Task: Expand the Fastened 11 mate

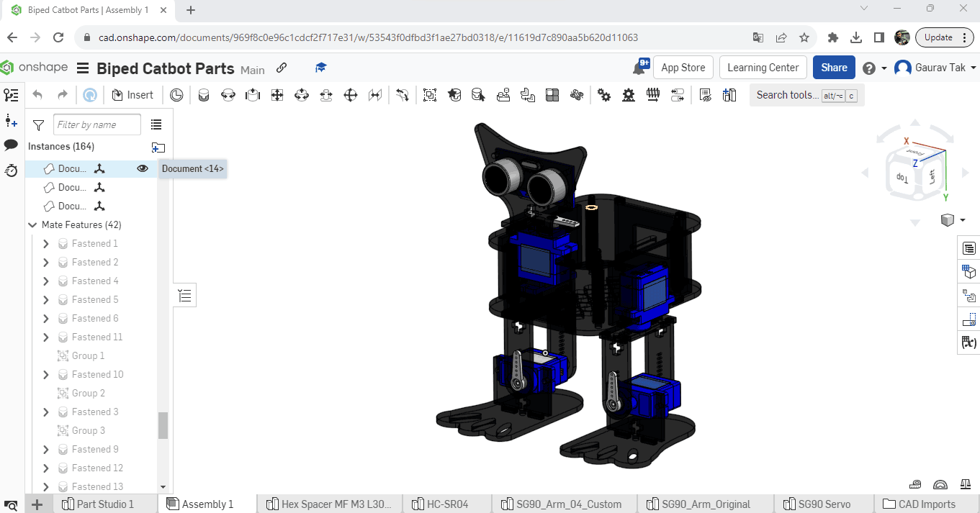Action: pyautogui.click(x=46, y=337)
